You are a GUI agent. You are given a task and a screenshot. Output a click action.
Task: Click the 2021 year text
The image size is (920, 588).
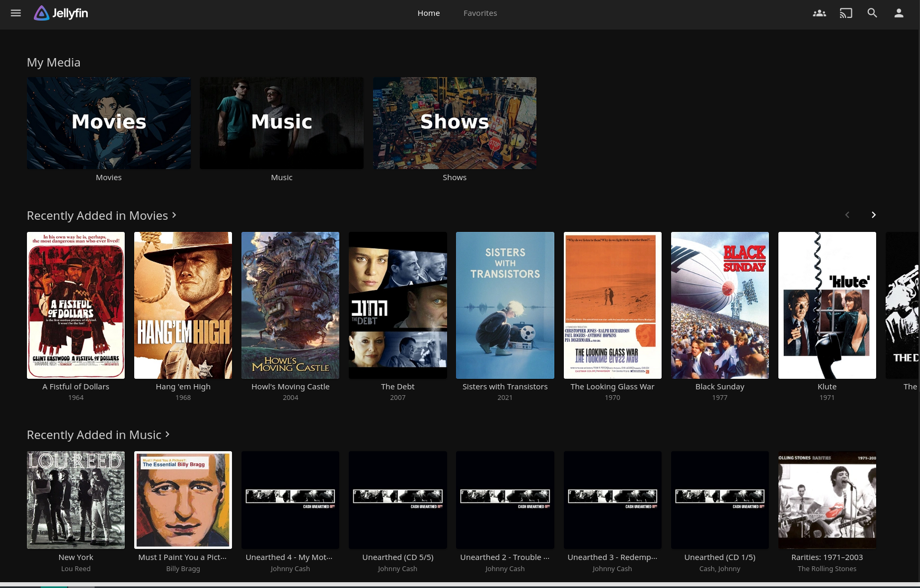[x=505, y=398]
